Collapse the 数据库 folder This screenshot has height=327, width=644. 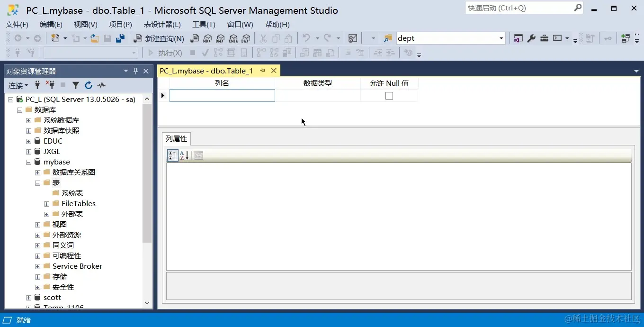(19, 110)
